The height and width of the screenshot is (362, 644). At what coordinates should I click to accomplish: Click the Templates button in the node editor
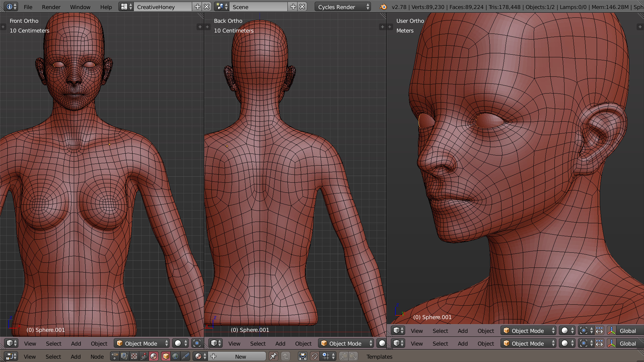coord(379,357)
